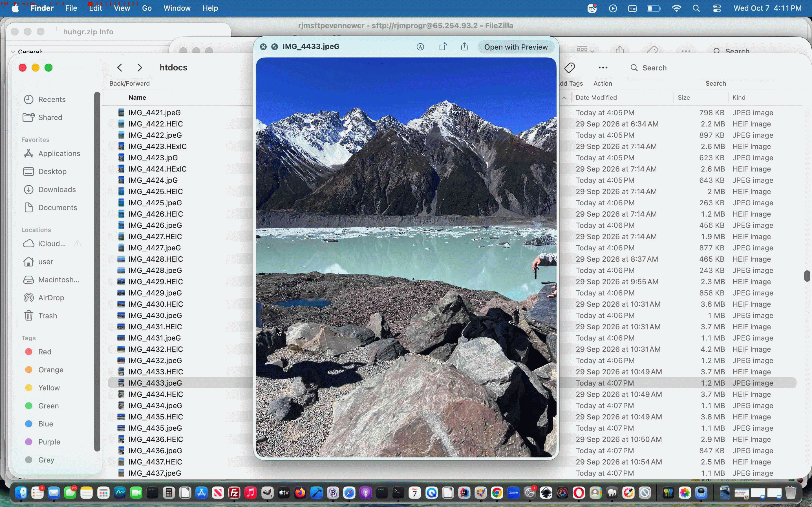Click the Add Tags icon in Finder toolbar
Image resolution: width=812 pixels, height=507 pixels.
point(570,68)
